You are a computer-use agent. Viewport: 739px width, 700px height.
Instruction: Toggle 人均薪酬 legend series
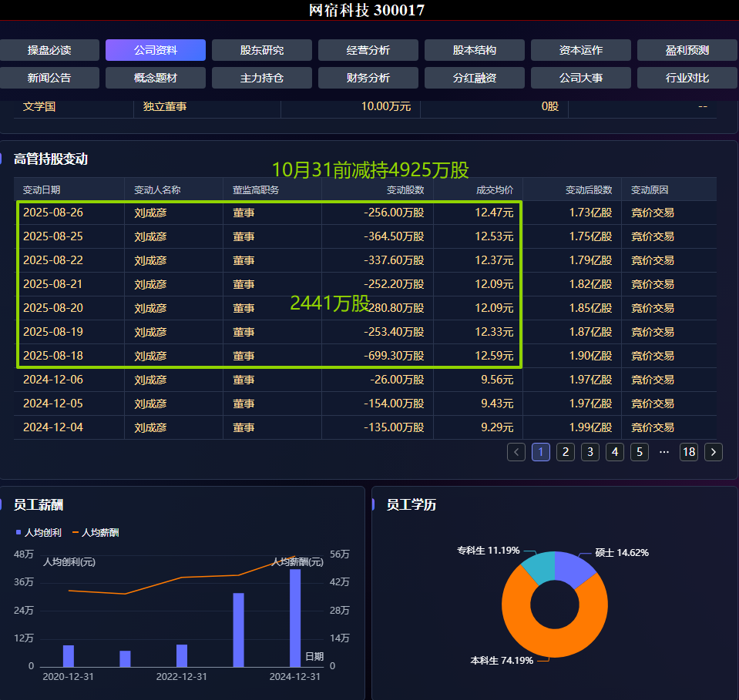pos(96,532)
